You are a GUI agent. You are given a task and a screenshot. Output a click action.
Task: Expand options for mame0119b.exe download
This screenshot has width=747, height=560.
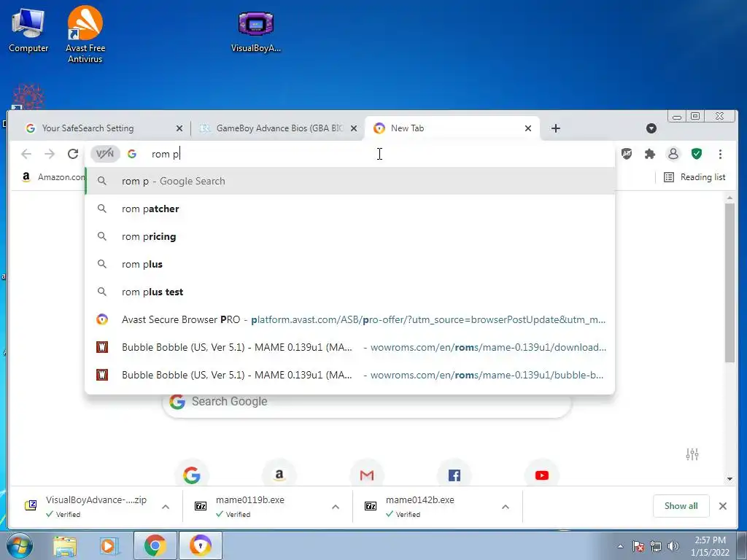[x=336, y=507]
